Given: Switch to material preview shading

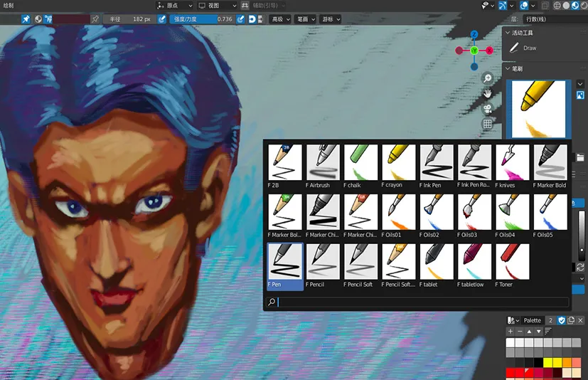Looking at the screenshot, I should [x=575, y=5].
